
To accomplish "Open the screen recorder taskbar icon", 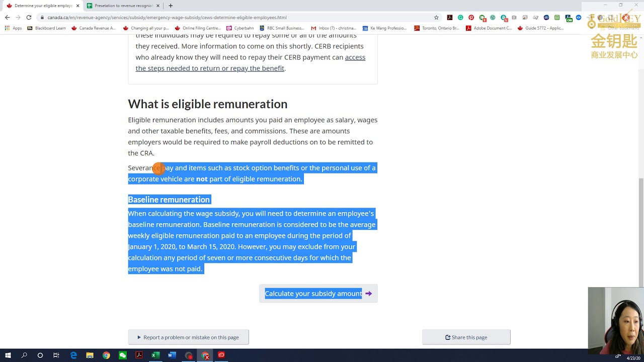I will [x=188, y=355].
